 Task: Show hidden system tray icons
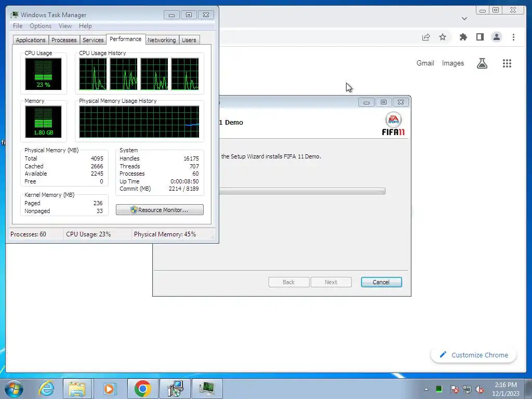click(x=426, y=389)
